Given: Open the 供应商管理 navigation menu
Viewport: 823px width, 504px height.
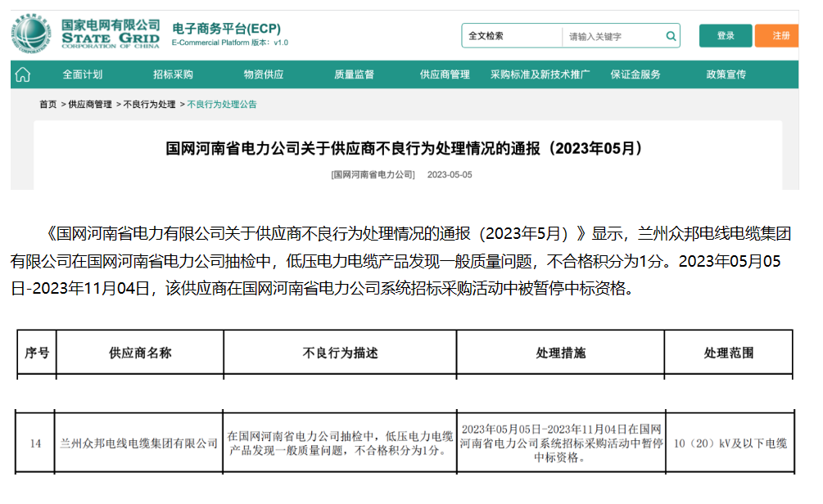Looking at the screenshot, I should 445,74.
